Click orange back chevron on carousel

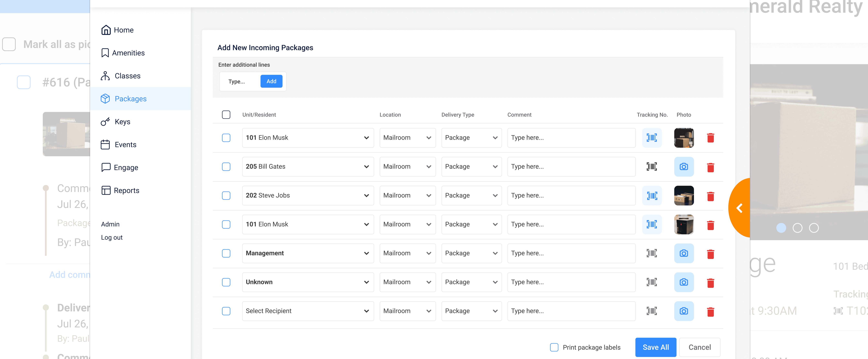click(739, 208)
